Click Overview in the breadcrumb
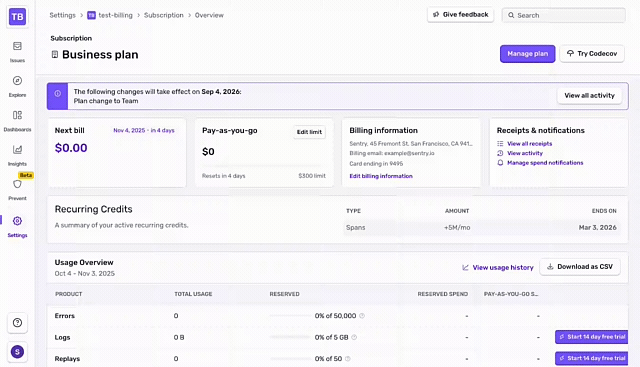The height and width of the screenshot is (367, 640). pos(209,15)
